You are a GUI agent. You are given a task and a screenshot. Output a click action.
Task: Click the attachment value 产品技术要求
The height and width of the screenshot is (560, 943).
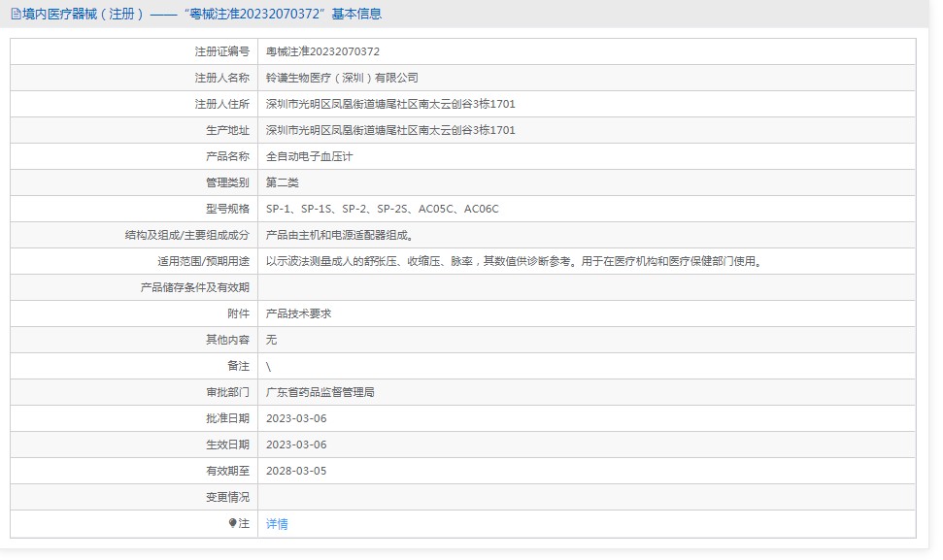coord(298,313)
